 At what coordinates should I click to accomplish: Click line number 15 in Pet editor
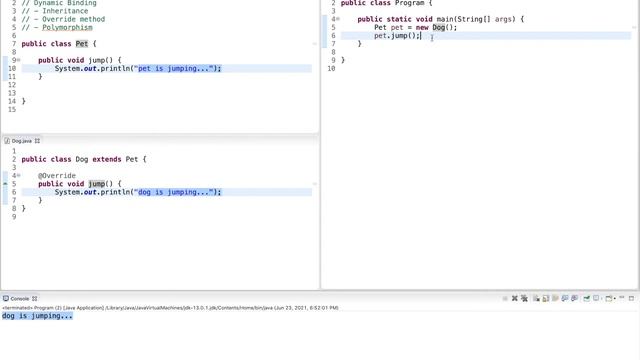coord(12,109)
